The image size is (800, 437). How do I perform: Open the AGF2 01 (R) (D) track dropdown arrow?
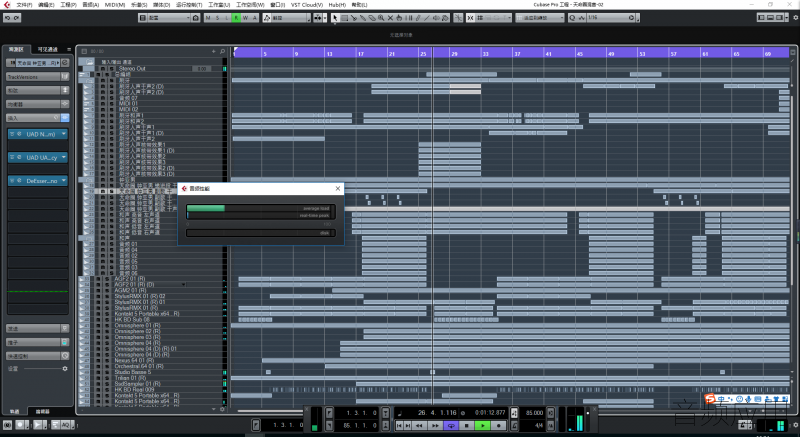tap(183, 285)
